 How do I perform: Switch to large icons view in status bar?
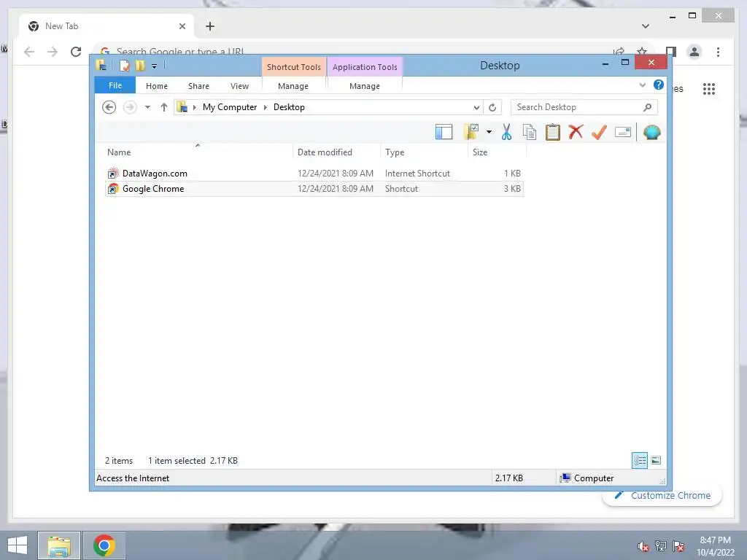click(x=656, y=460)
